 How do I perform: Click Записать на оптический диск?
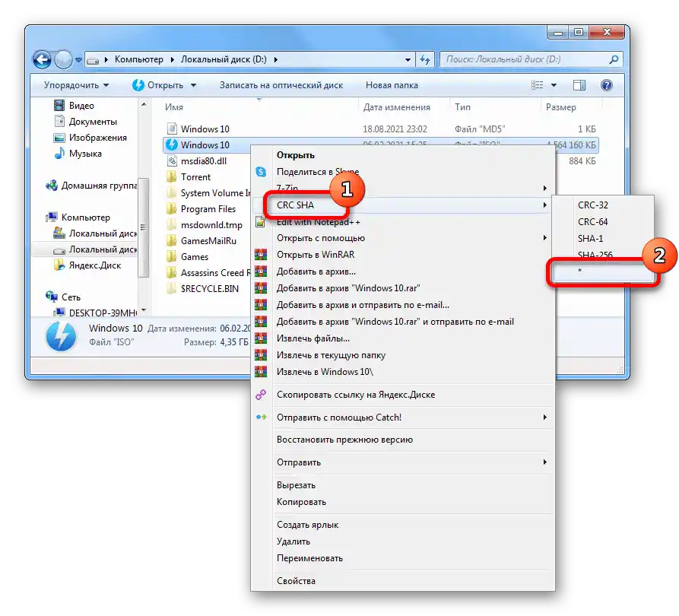[x=281, y=85]
